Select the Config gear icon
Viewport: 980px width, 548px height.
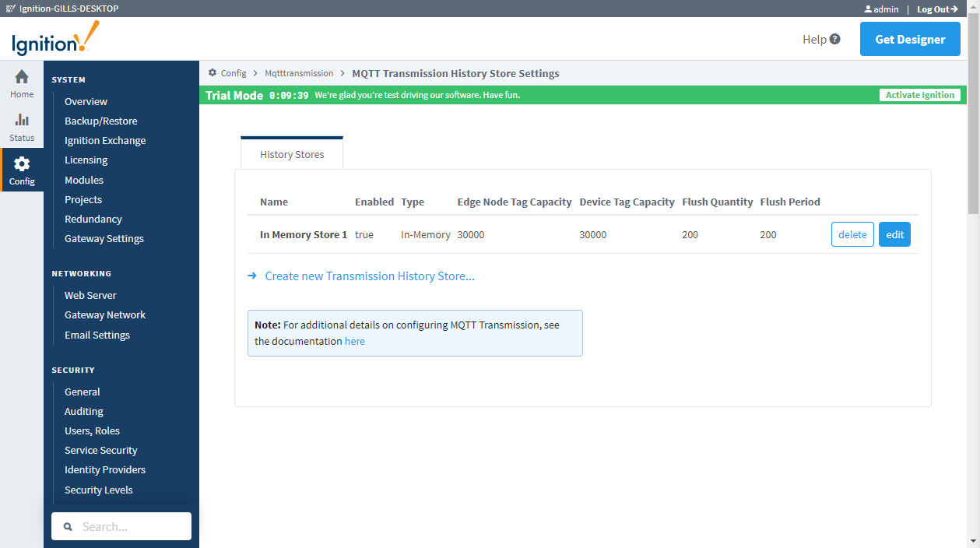point(22,164)
